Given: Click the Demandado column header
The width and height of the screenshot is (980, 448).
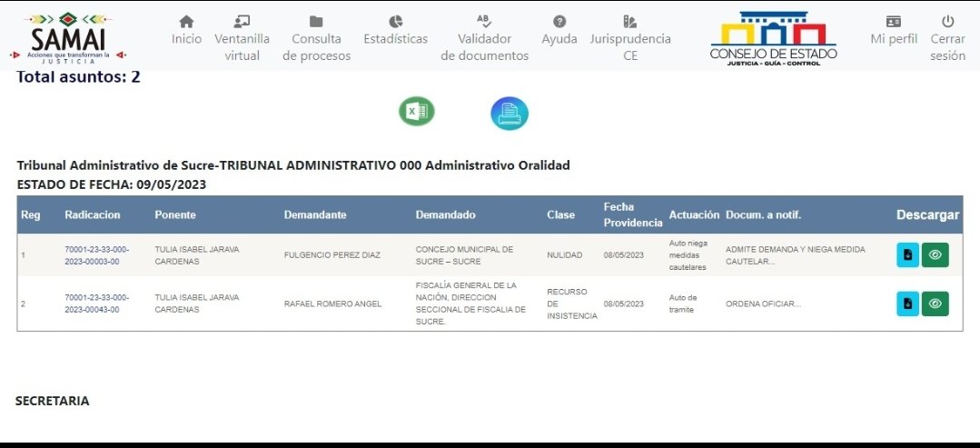Looking at the screenshot, I should (445, 214).
